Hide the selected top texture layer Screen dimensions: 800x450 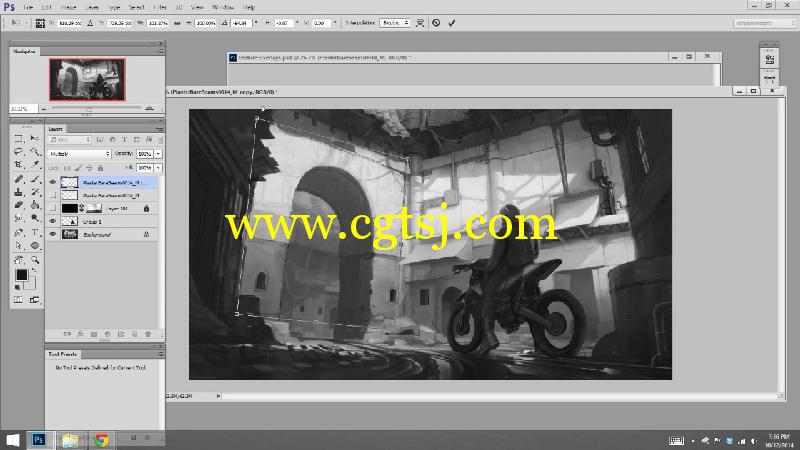coord(53,182)
